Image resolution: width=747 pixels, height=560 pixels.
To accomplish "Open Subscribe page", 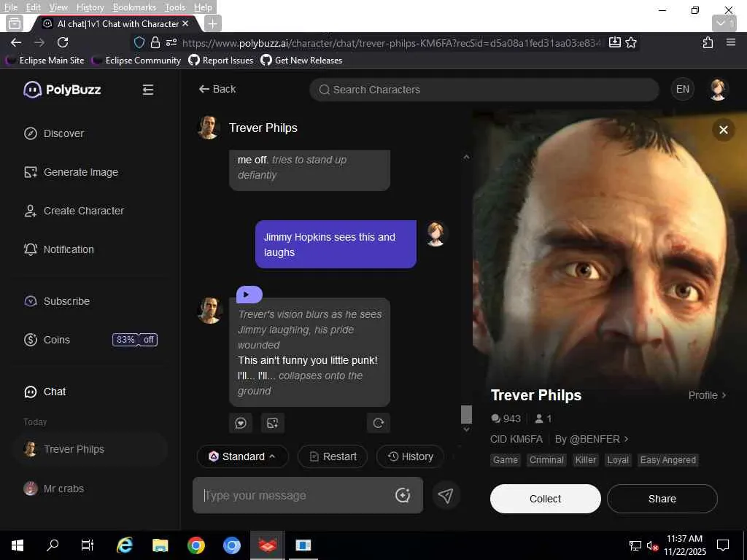I will pos(57,301).
